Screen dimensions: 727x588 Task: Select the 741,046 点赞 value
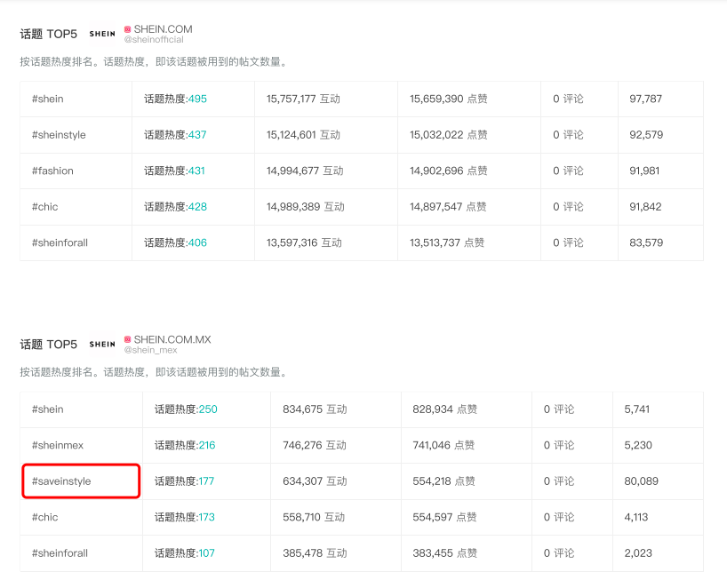(x=443, y=445)
